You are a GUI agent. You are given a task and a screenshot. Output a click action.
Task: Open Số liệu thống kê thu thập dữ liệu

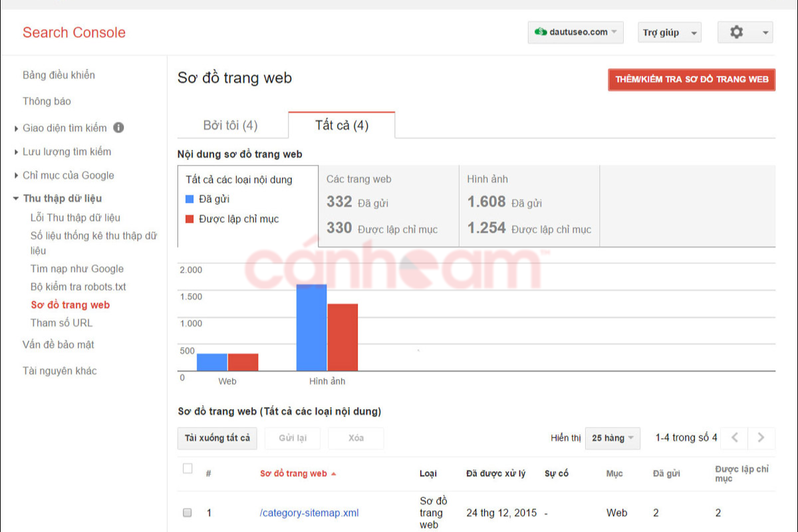click(94, 243)
